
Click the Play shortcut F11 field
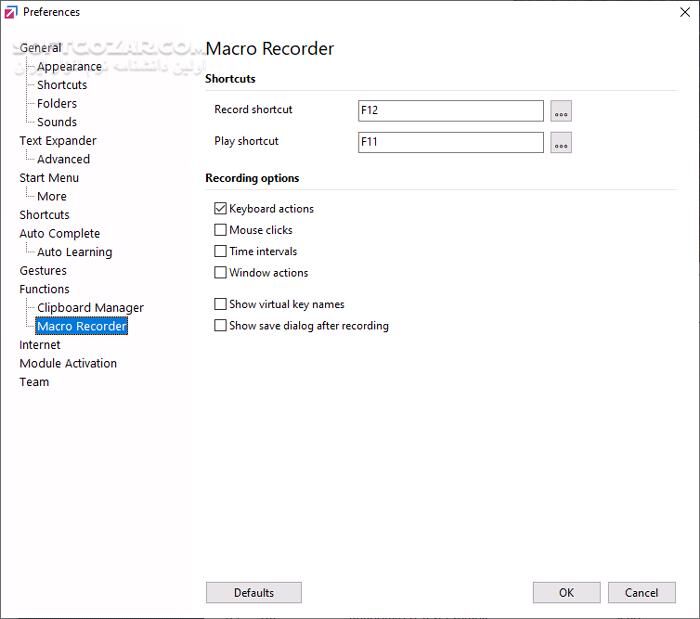coord(450,143)
